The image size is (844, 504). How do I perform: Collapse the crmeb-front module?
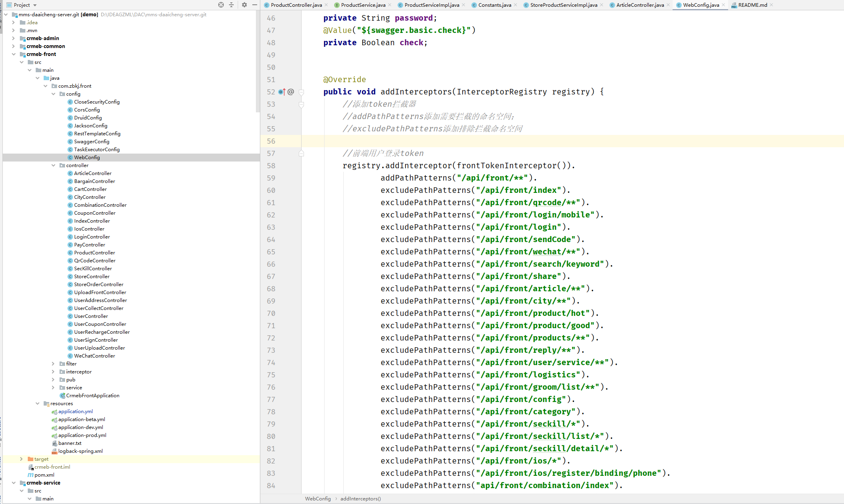[13, 54]
